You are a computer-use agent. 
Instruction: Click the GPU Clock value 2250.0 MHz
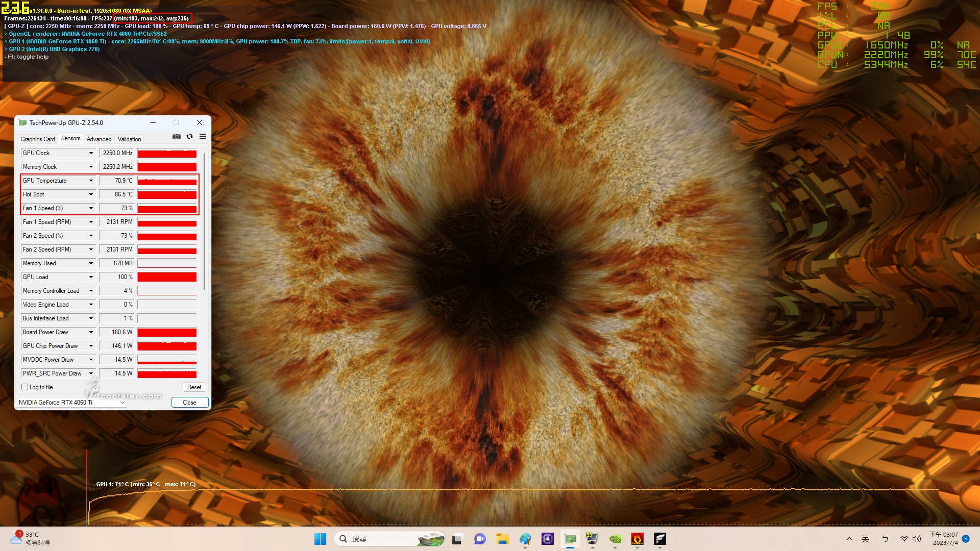(x=116, y=153)
